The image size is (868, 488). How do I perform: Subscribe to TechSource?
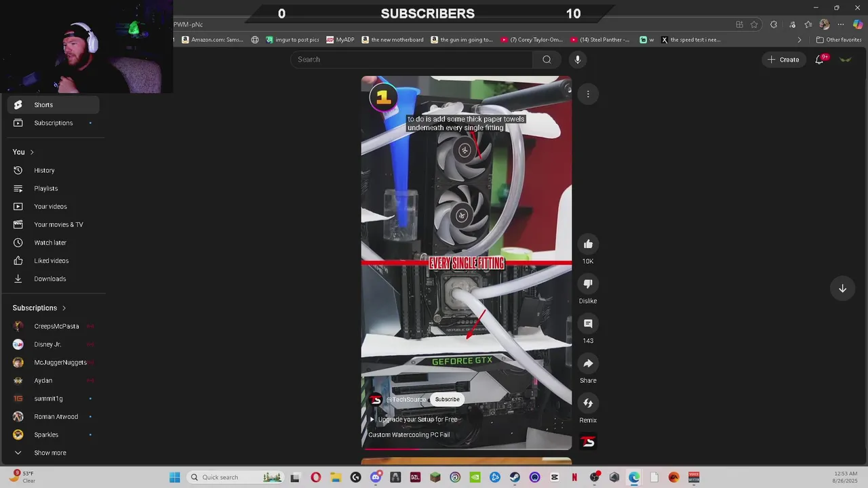pos(447,399)
